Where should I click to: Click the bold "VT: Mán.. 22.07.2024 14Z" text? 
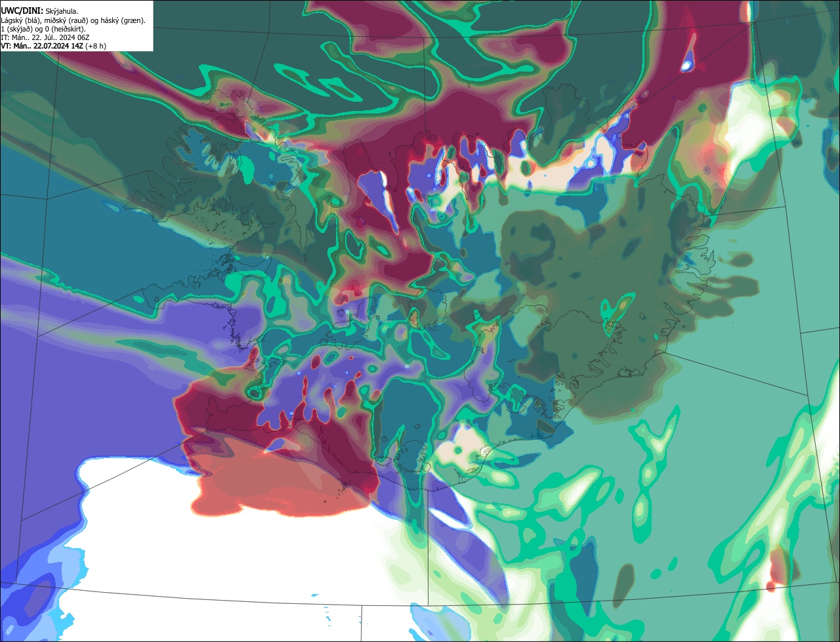pyautogui.click(x=42, y=46)
